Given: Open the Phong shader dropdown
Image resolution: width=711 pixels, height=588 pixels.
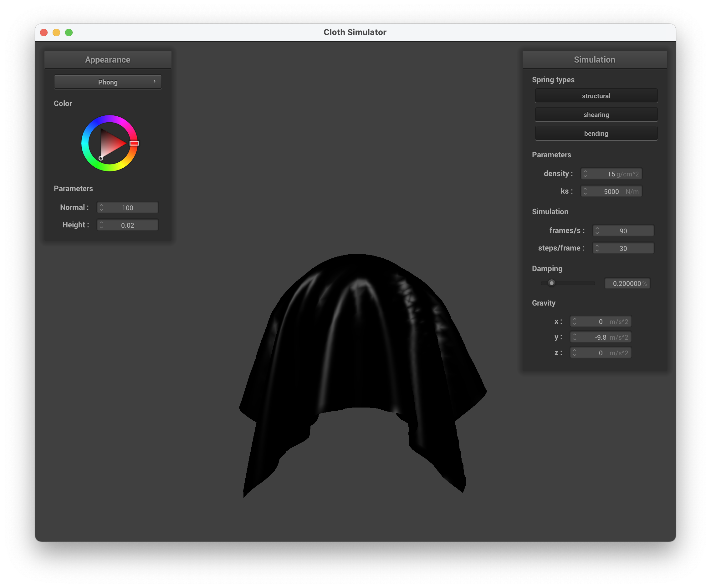Looking at the screenshot, I should point(108,82).
